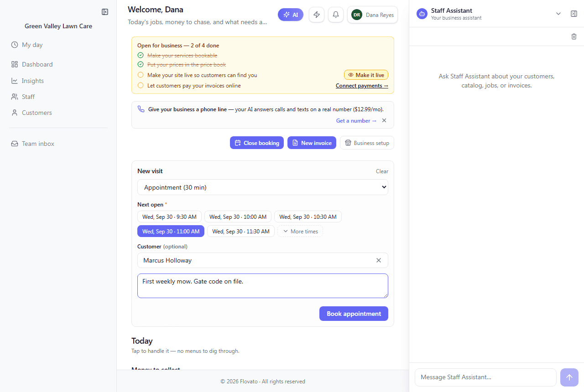Collapse the assistant side panel icon
Image resolution: width=584 pixels, height=392 pixels.
point(574,14)
